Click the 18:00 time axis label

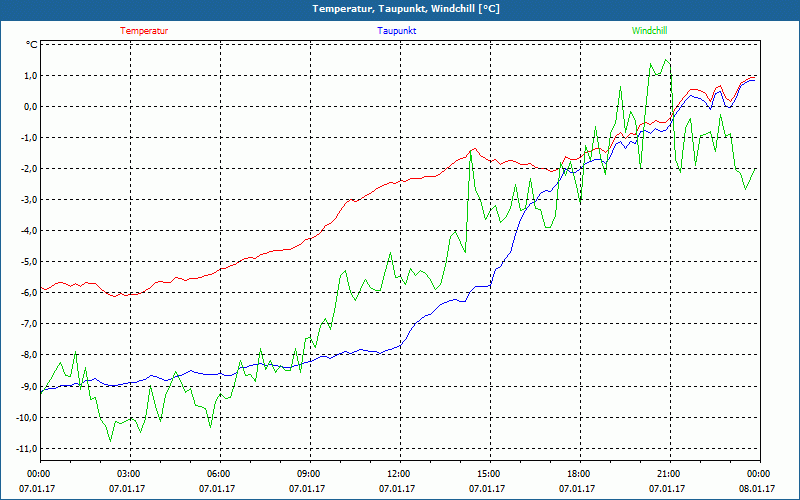coord(578,474)
